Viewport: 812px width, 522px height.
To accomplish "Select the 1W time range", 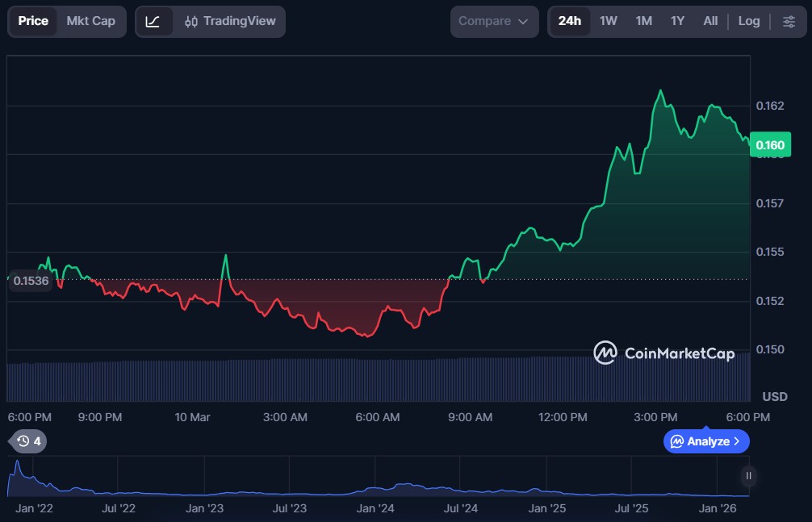I will 608,21.
